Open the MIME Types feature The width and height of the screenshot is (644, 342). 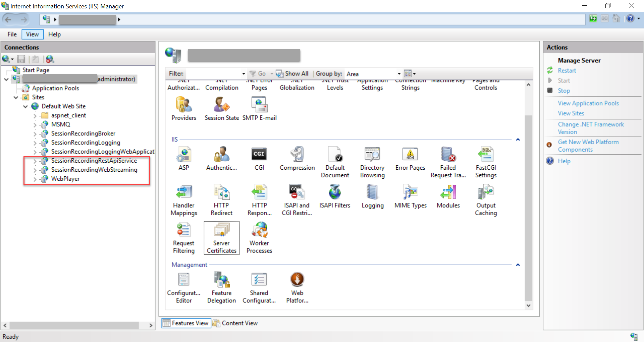click(x=410, y=196)
